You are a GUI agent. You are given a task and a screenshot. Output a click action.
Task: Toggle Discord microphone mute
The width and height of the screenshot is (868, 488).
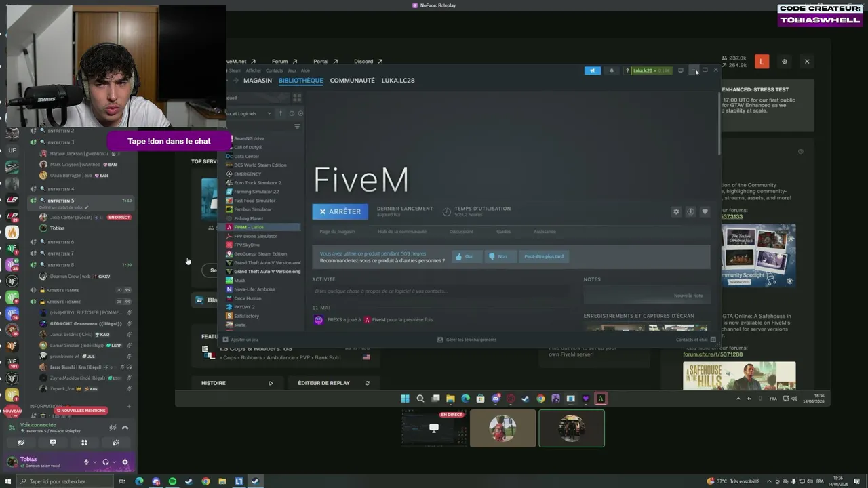click(86, 462)
